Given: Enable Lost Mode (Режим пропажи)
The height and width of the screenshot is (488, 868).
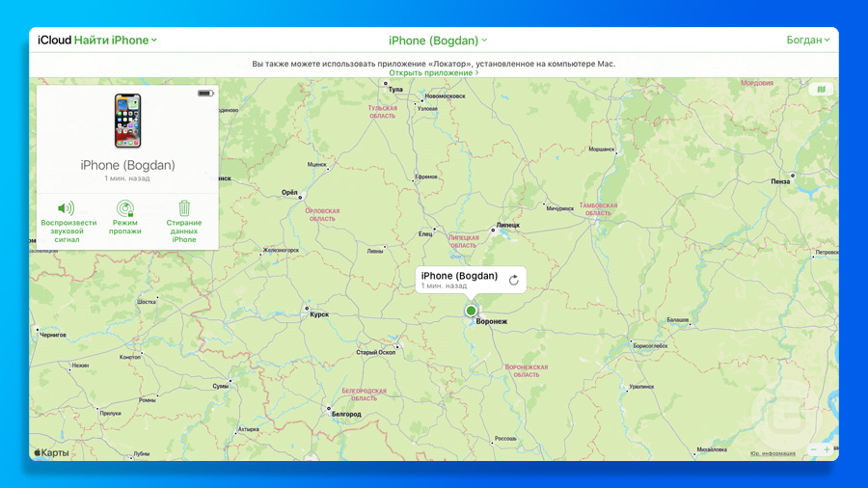Looking at the screenshot, I should pyautogui.click(x=125, y=217).
